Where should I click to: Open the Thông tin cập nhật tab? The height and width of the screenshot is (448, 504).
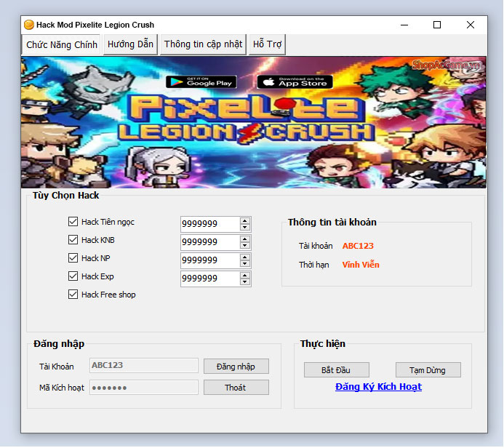(x=203, y=44)
